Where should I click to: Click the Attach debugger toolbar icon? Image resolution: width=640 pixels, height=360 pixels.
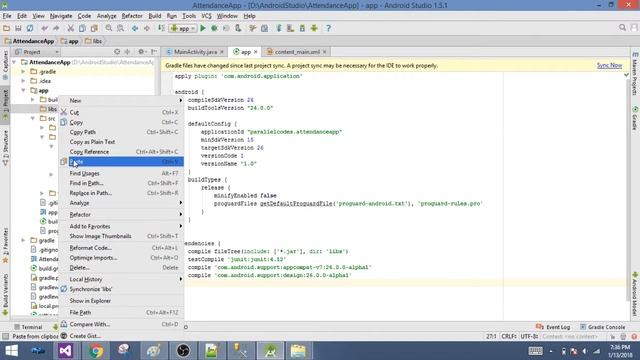(x=238, y=28)
